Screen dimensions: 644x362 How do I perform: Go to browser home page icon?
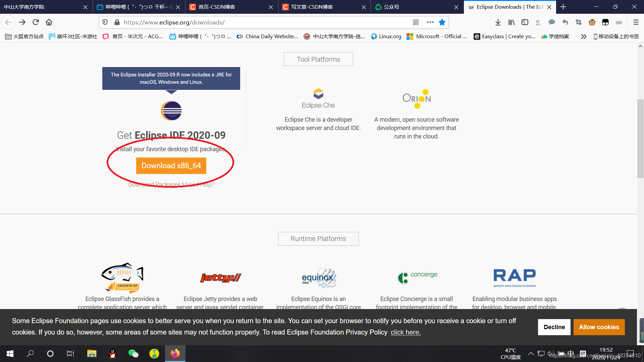[49, 22]
